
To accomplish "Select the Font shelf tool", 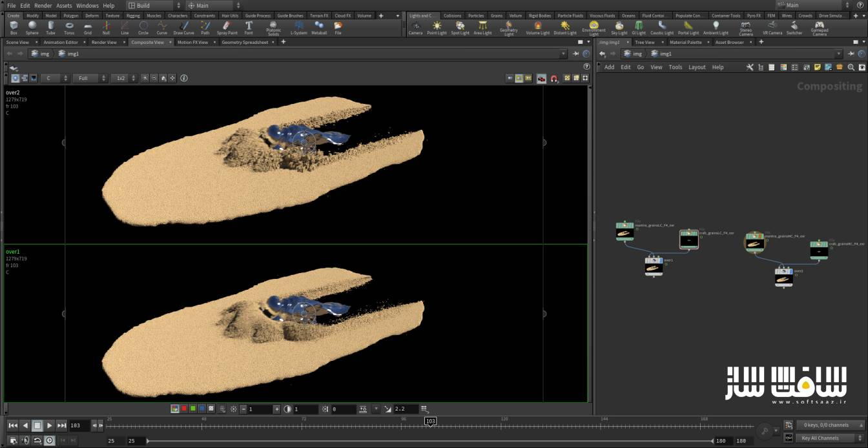I will point(249,28).
